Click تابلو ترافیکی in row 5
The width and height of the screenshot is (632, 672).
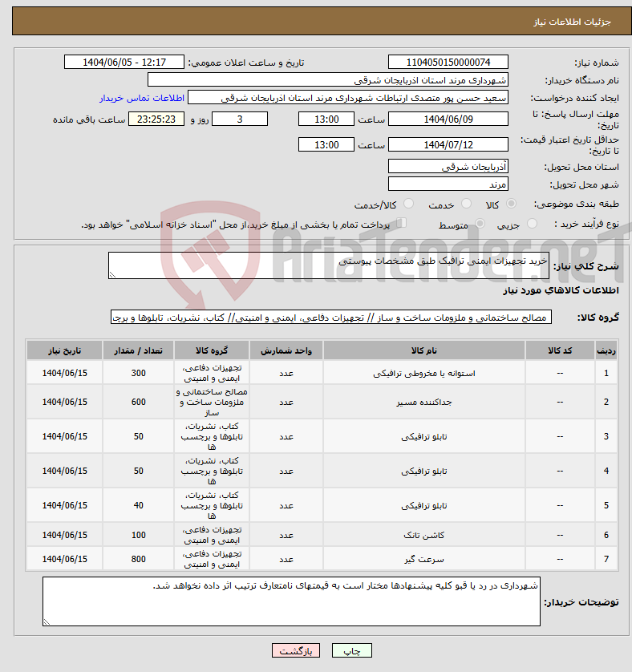click(x=424, y=505)
